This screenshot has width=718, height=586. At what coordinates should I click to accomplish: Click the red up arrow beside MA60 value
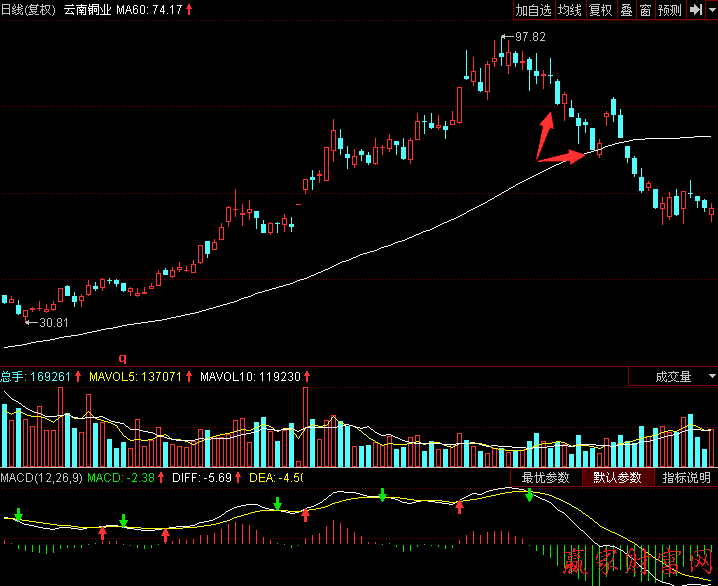coord(190,10)
